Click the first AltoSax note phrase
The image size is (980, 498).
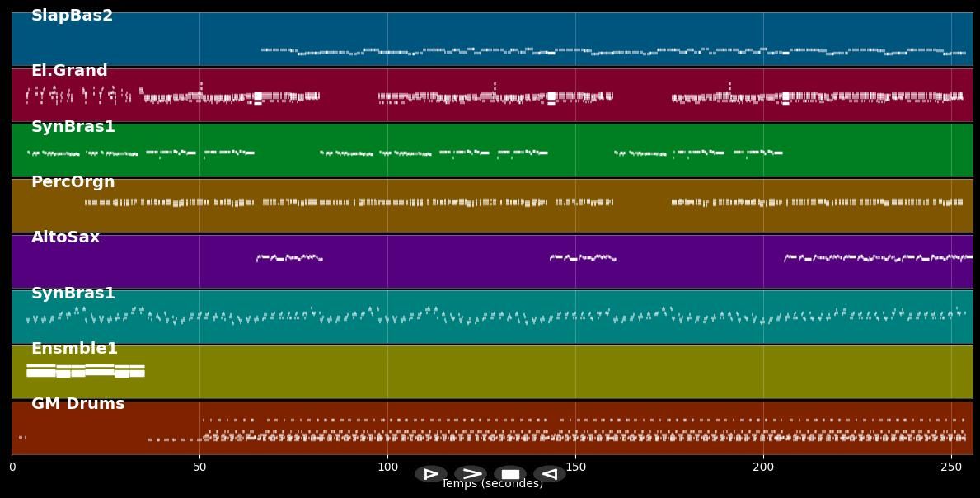click(x=288, y=258)
